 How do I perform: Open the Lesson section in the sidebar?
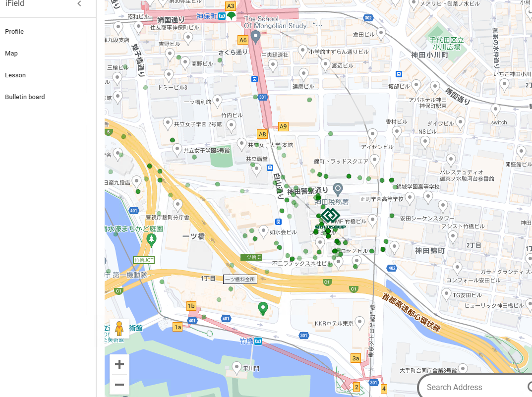click(15, 75)
